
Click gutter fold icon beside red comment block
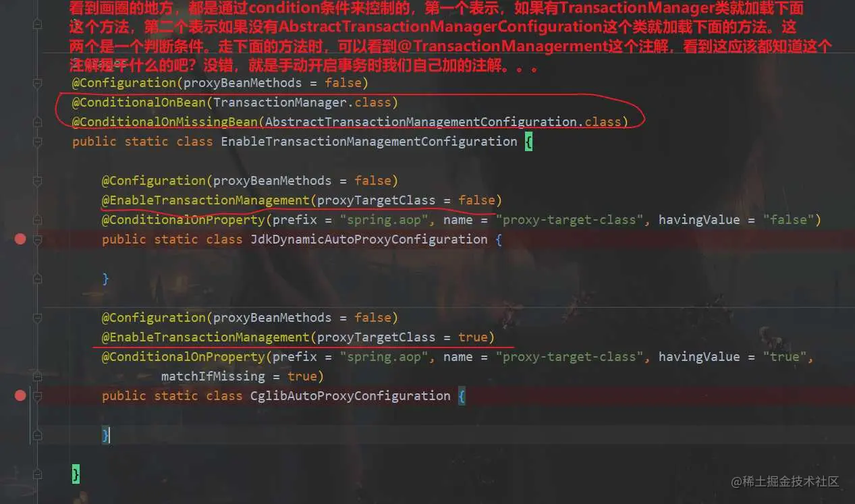[37, 24]
